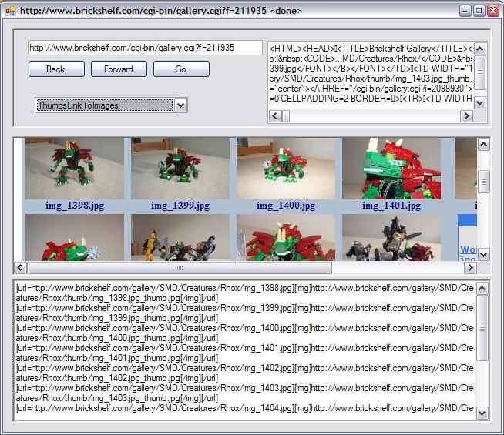
Task: Click the img_1401.jpg thumbnail image
Action: [x=391, y=169]
